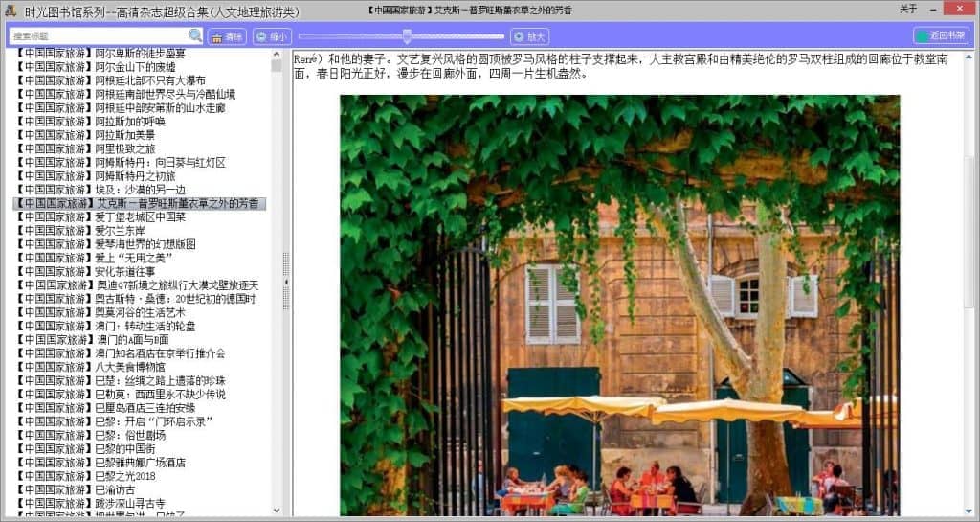Click the 缩小 zoom out button
Screen dimensions: 980x522
click(x=272, y=36)
